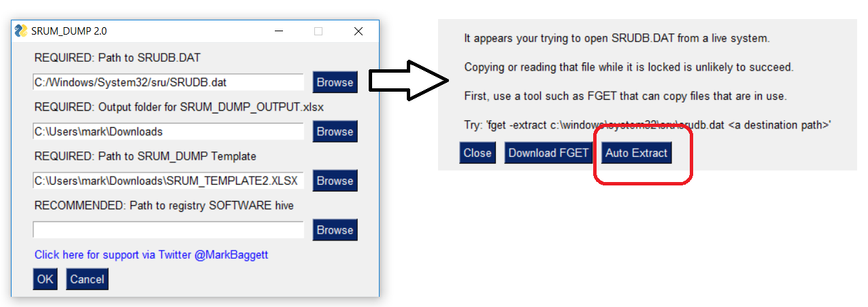The image size is (868, 307).
Task: Browse for the output folder location
Action: point(335,132)
